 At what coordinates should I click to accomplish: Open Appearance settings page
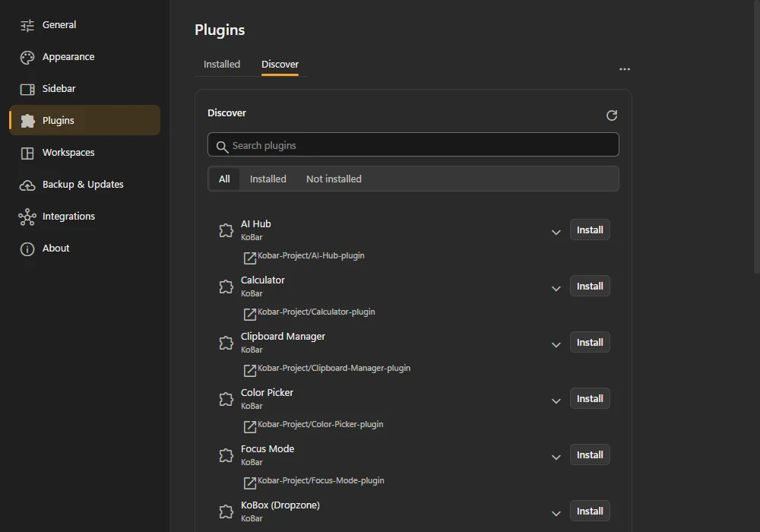(x=85, y=57)
